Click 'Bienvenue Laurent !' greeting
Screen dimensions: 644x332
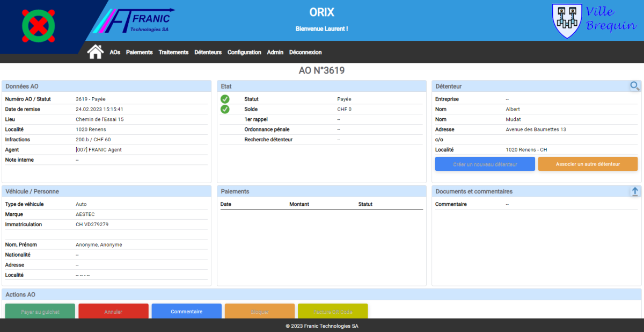click(x=321, y=28)
